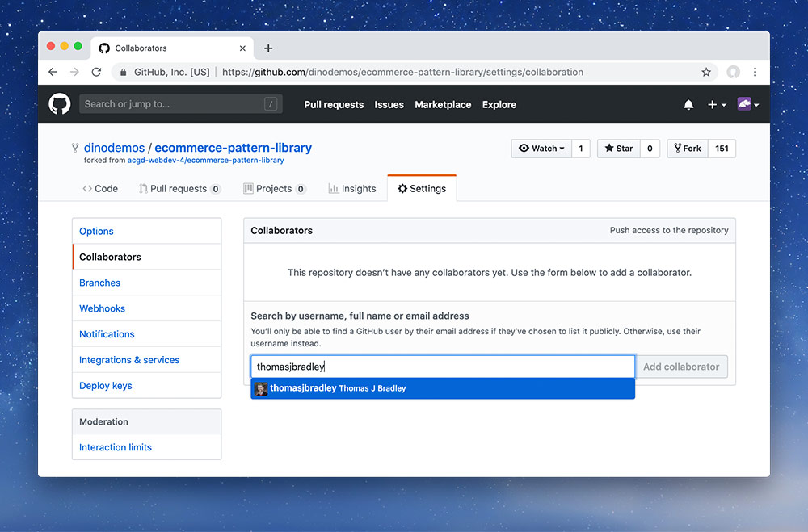This screenshot has height=532, width=808.
Task: Click the browser address bar URL
Action: click(402, 72)
